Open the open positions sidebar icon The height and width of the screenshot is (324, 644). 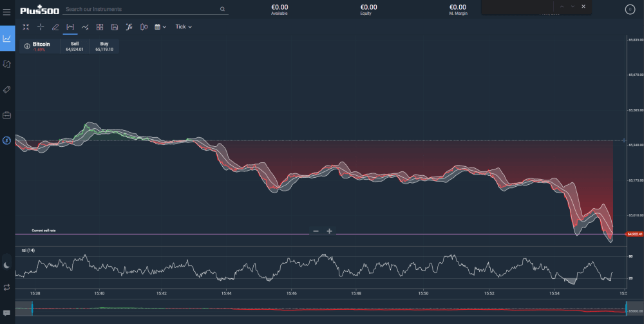coord(6,64)
